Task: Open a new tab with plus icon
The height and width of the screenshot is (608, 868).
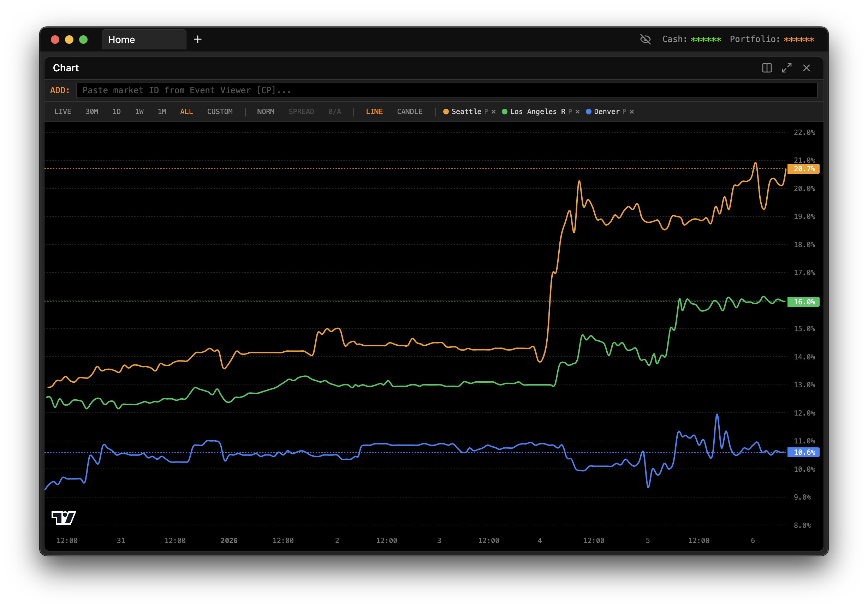Action: [x=197, y=39]
